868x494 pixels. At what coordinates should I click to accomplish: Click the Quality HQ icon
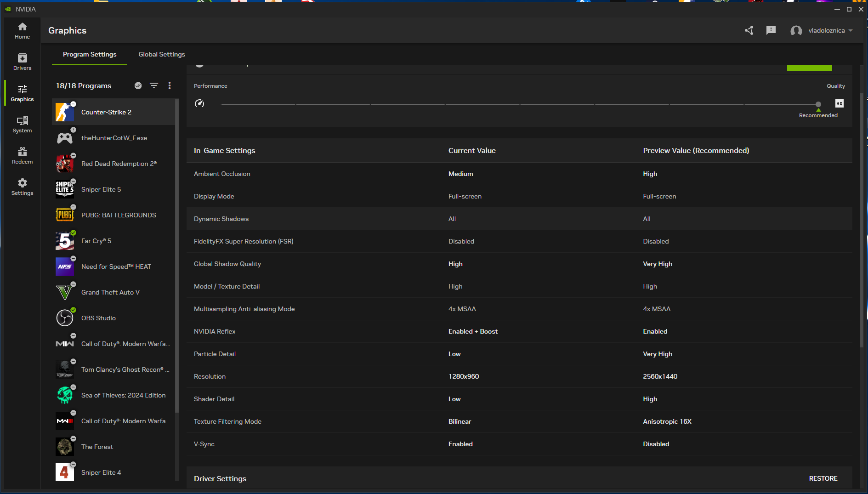click(840, 103)
